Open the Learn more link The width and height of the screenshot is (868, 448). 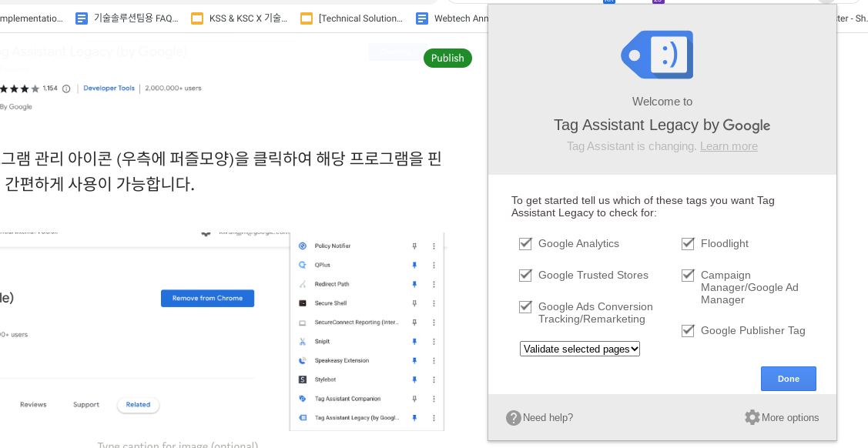pyautogui.click(x=729, y=146)
